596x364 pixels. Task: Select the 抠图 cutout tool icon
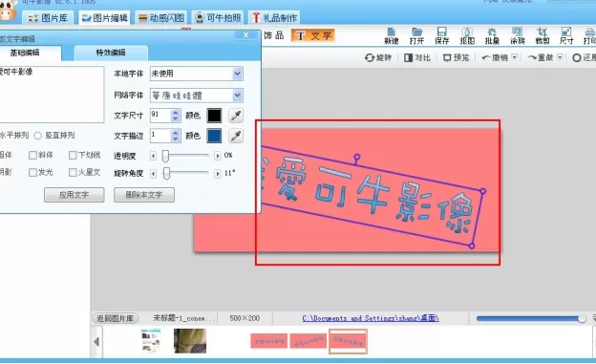coord(467,35)
